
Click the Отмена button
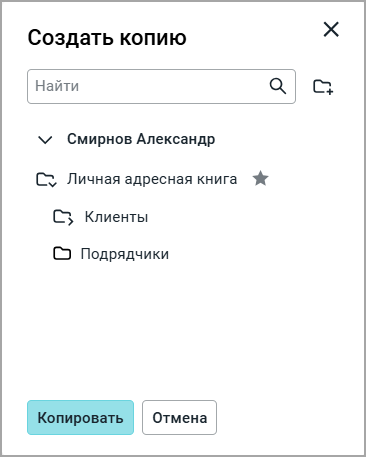click(179, 417)
